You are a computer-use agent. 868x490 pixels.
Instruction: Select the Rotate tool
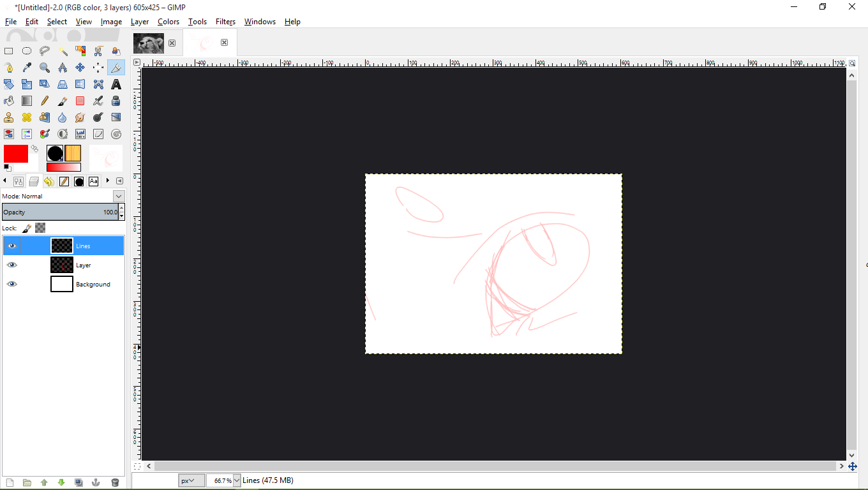pyautogui.click(x=9, y=84)
